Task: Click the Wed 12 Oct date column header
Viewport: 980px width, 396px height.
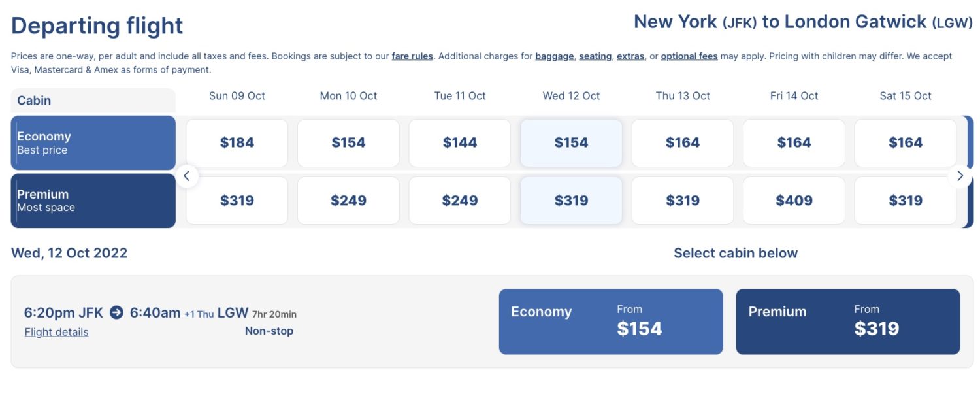Action: tap(570, 95)
